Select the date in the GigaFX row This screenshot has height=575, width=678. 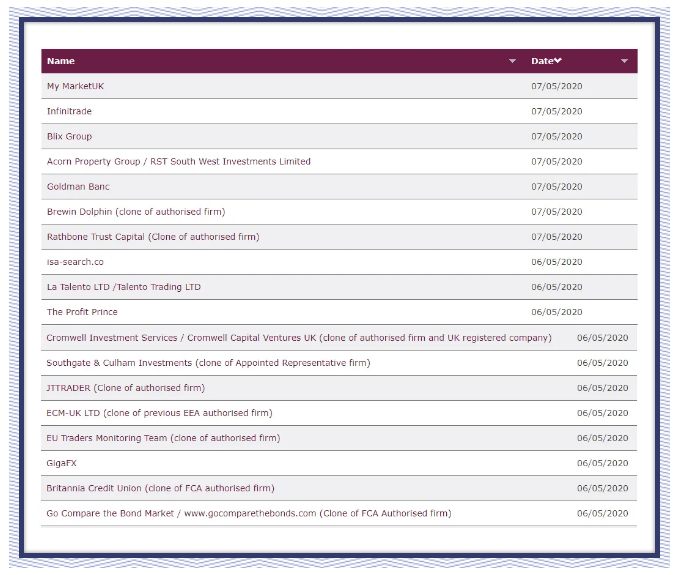click(602, 463)
